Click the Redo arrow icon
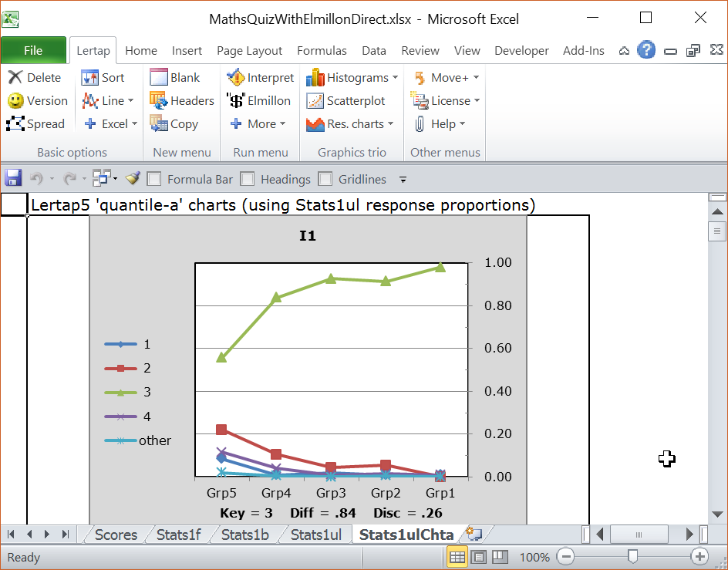Image resolution: width=728 pixels, height=570 pixels. coord(69,178)
